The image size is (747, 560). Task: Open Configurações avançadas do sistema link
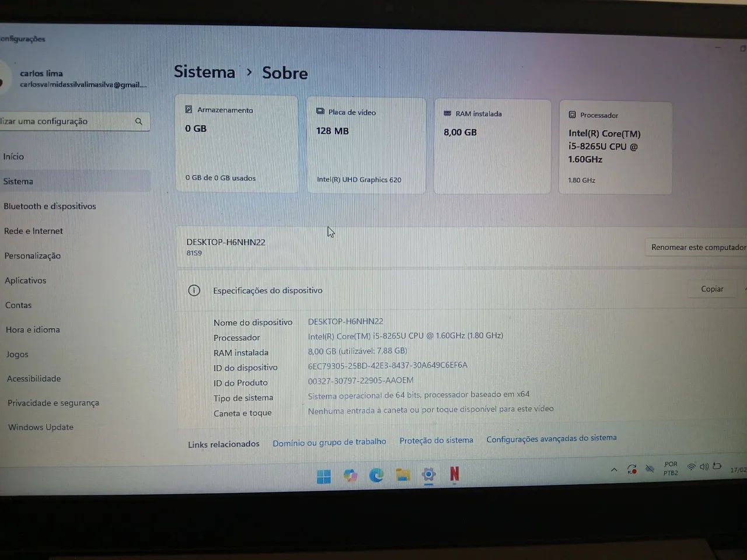551,438
